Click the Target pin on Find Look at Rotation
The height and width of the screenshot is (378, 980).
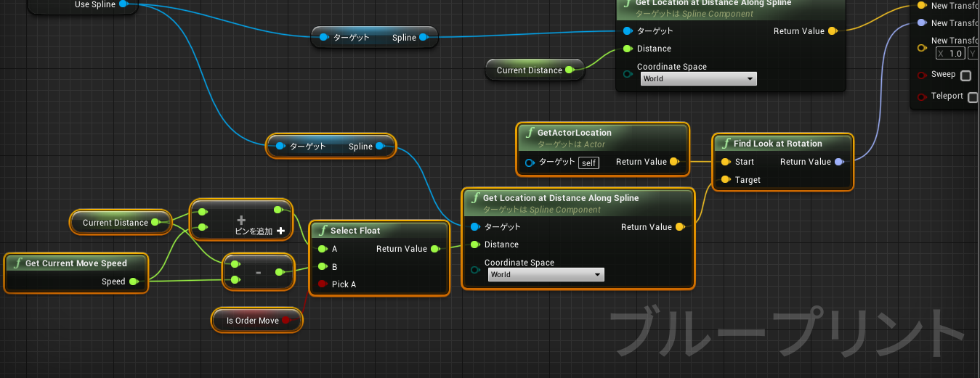pyautogui.click(x=725, y=180)
